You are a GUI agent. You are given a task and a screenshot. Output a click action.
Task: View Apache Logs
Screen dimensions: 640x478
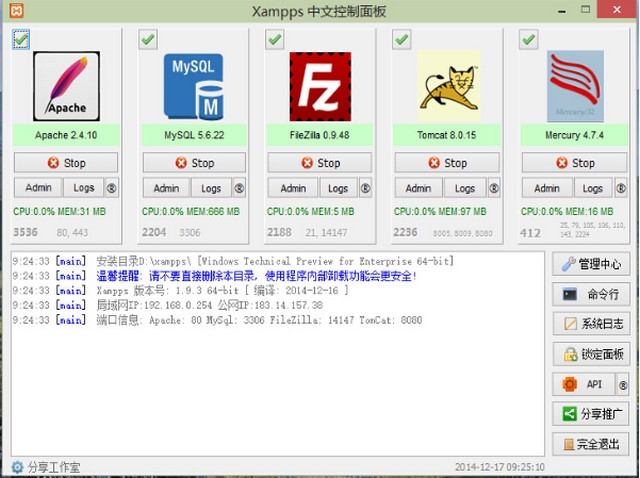84,188
